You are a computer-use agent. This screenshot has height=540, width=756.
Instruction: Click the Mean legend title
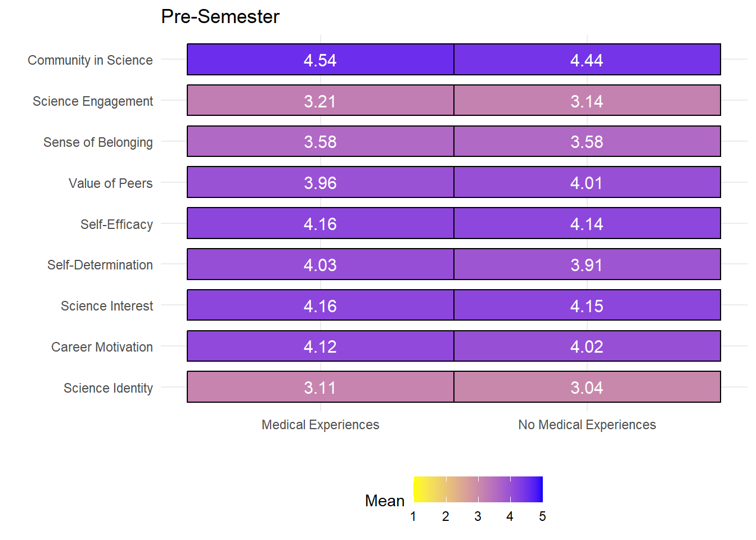[385, 501]
